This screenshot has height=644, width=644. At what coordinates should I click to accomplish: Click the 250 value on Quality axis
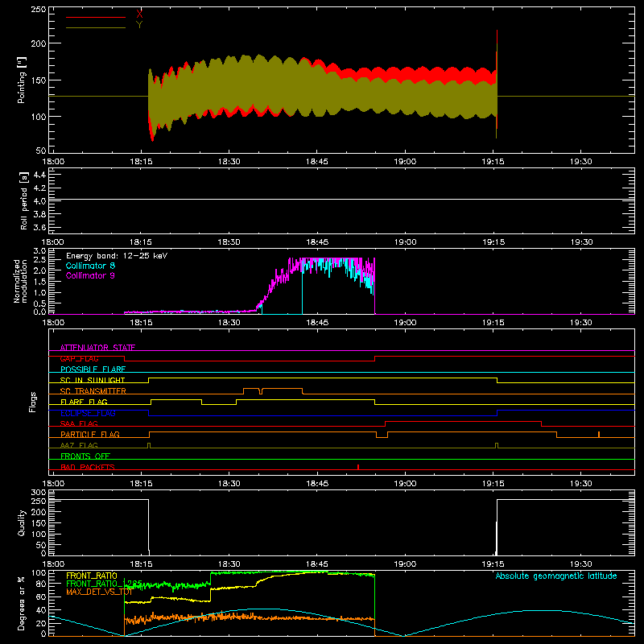39,501
